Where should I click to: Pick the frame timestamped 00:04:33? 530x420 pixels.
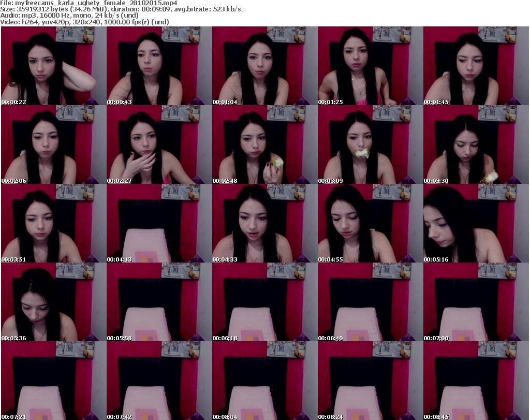coord(264,224)
